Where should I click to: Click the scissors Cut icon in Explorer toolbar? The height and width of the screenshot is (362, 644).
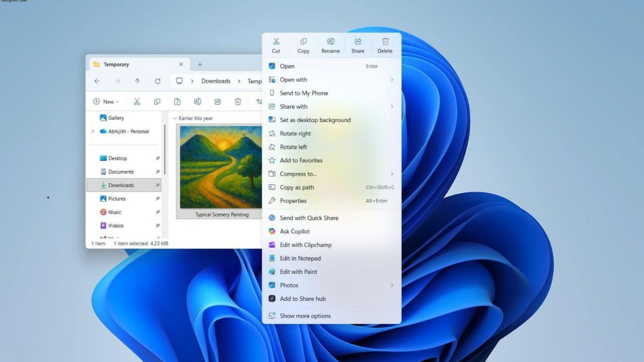[x=137, y=101]
